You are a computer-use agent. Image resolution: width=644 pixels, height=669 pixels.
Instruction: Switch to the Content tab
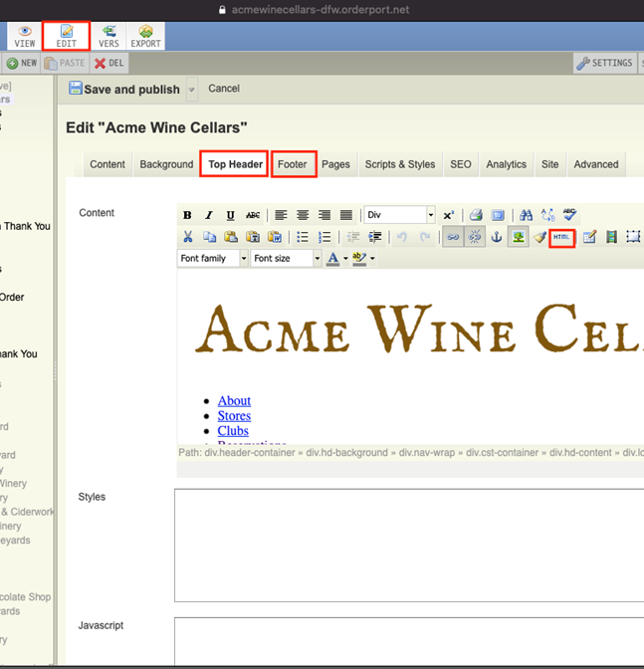(x=107, y=164)
